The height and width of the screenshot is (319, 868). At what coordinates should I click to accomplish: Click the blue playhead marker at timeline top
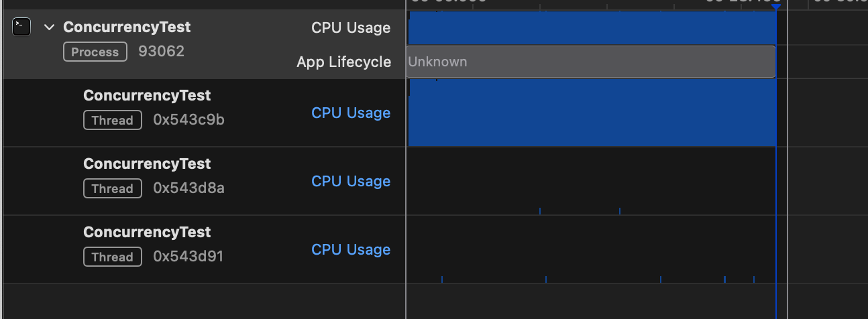[x=776, y=6]
